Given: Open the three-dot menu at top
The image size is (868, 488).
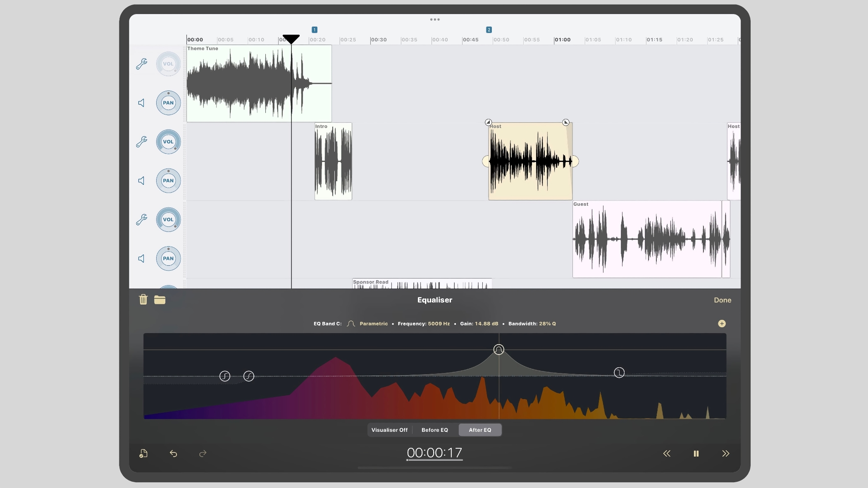Looking at the screenshot, I should (x=434, y=19).
